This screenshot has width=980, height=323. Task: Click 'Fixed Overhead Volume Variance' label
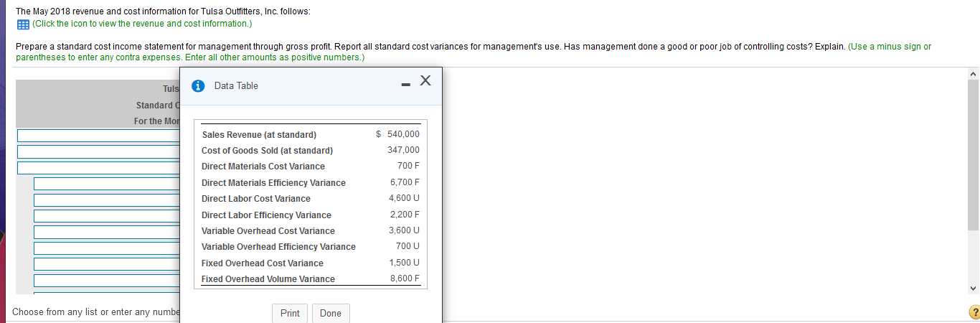[x=268, y=279]
